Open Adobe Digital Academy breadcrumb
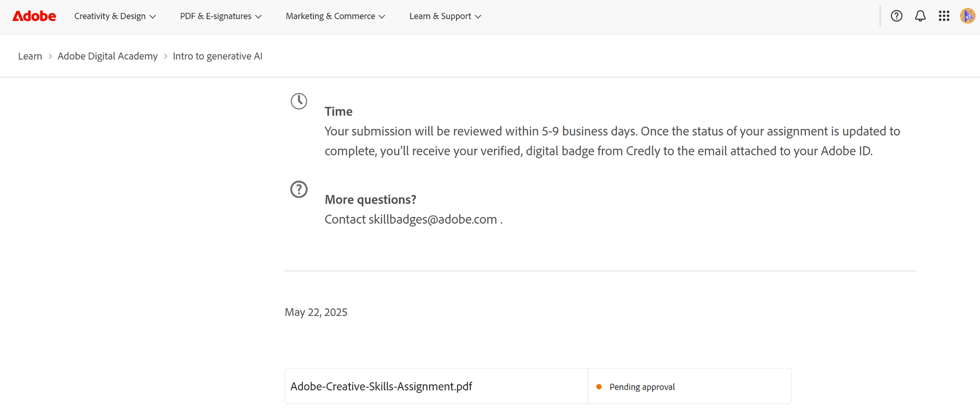Viewport: 980px width, 412px height. click(108, 56)
